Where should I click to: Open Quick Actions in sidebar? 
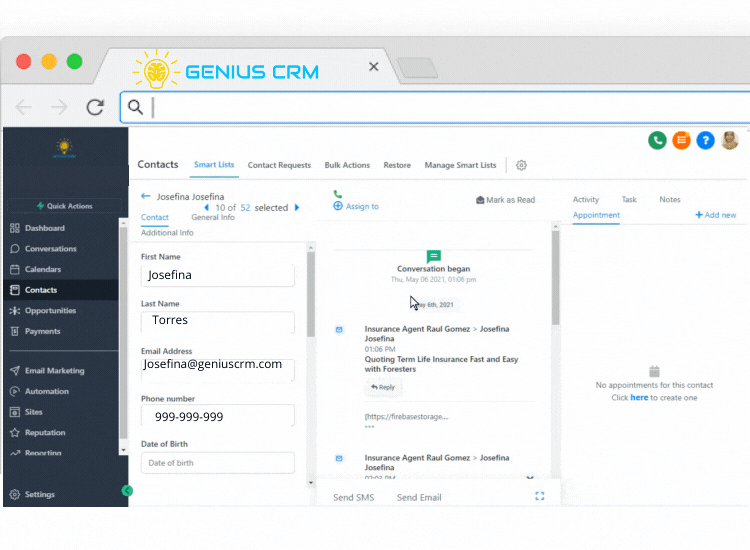[x=65, y=206]
